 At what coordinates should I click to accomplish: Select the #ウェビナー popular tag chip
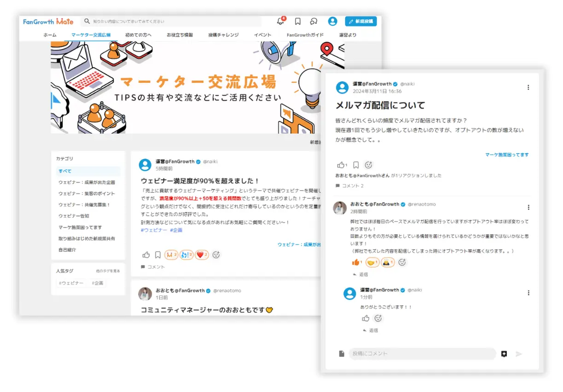tap(71, 283)
